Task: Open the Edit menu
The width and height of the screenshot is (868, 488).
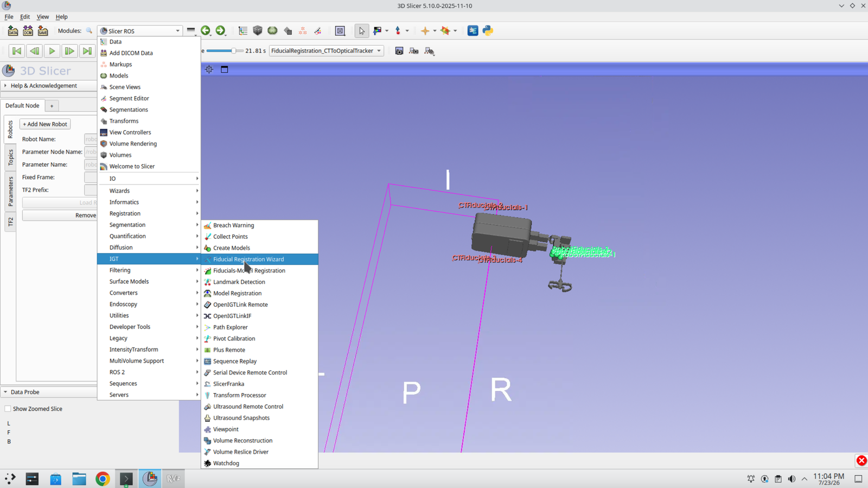Action: [x=25, y=17]
